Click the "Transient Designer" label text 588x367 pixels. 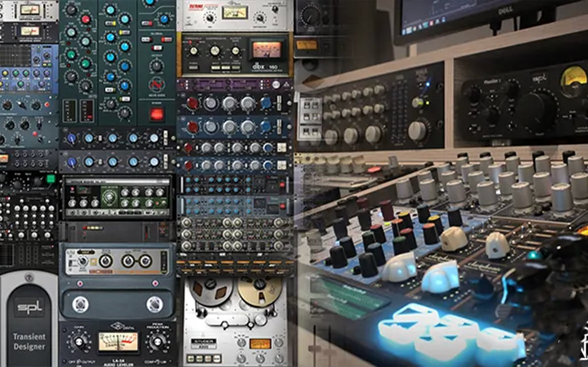click(x=29, y=342)
